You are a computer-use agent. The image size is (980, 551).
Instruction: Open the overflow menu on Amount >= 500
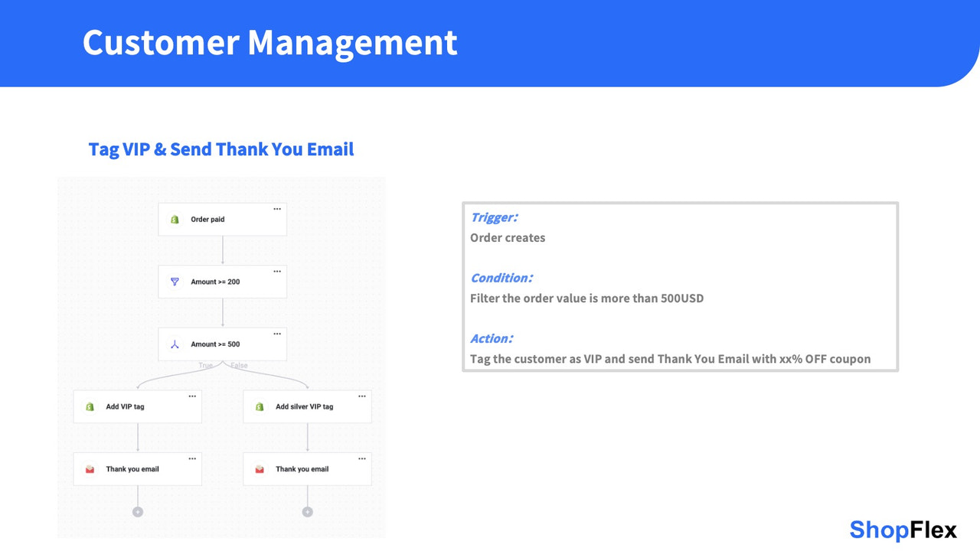tap(277, 333)
